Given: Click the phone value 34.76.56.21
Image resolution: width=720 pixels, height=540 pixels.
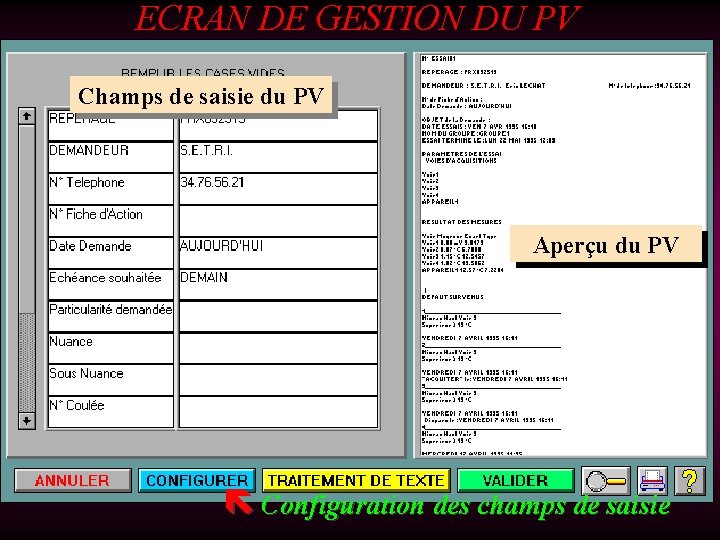Looking at the screenshot, I should coord(278,189).
